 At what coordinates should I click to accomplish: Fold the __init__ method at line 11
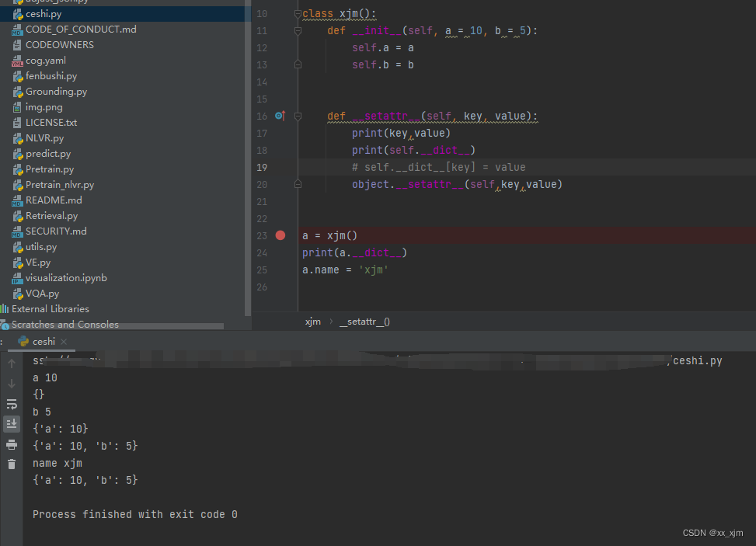(298, 31)
